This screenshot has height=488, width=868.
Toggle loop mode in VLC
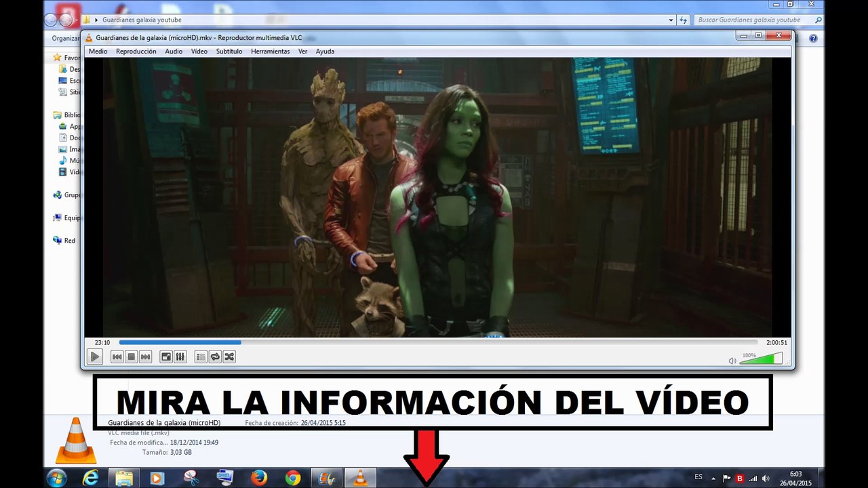click(x=215, y=357)
